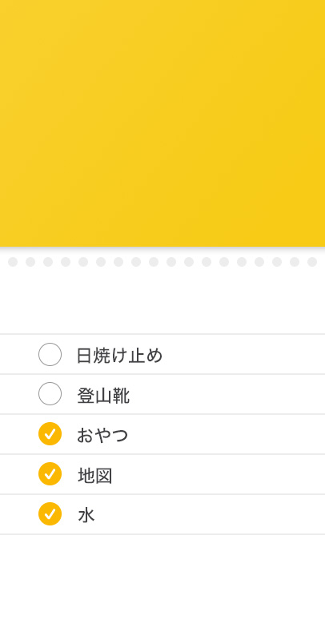
Task: Uncheck the orange 水 checkmark
Action: pos(50,513)
